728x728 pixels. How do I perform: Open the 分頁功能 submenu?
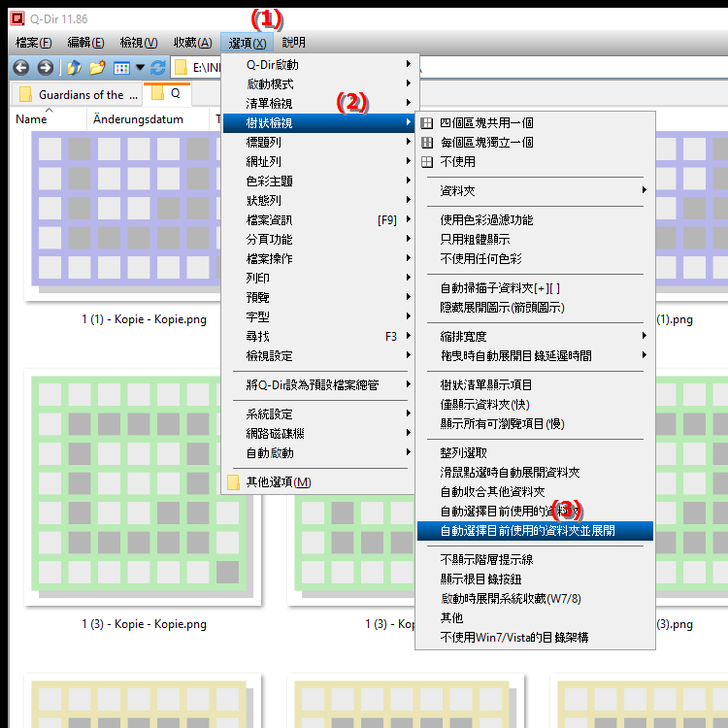click(320, 240)
